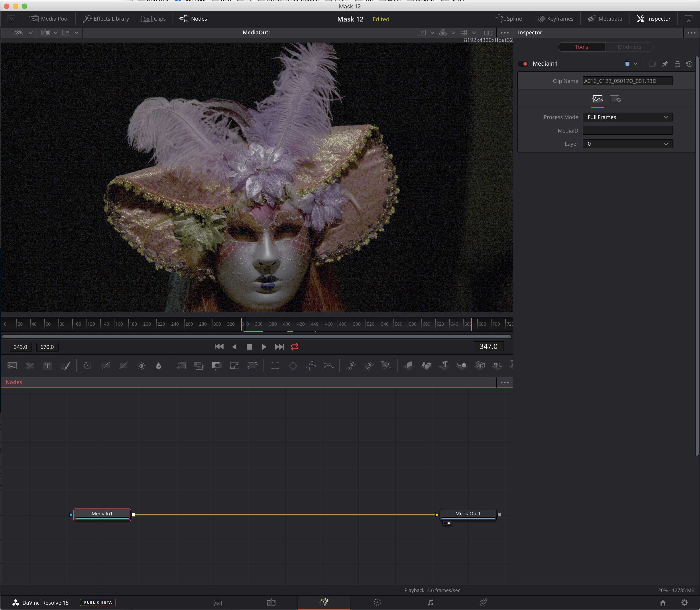700x610 pixels.
Task: Add a Rectangle mask tool
Action: pos(275,366)
